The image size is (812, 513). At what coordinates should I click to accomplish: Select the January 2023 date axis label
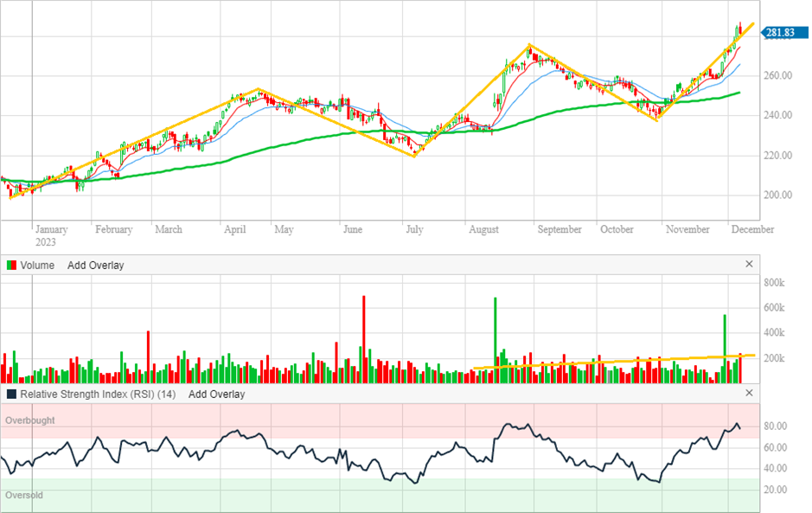[x=51, y=235]
